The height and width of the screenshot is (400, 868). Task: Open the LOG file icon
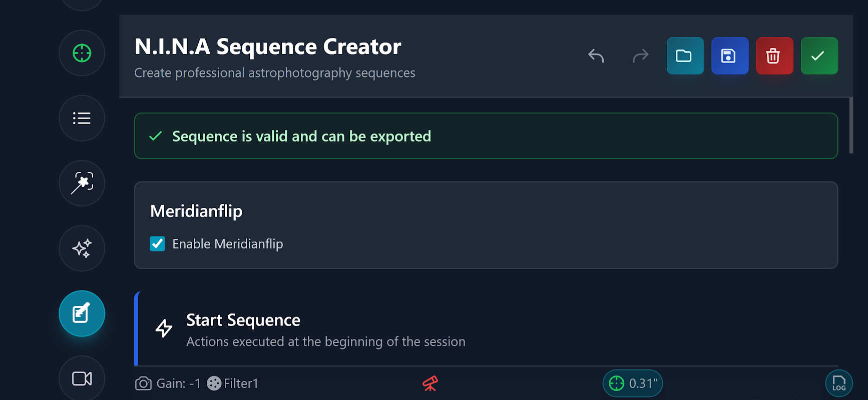coord(838,383)
